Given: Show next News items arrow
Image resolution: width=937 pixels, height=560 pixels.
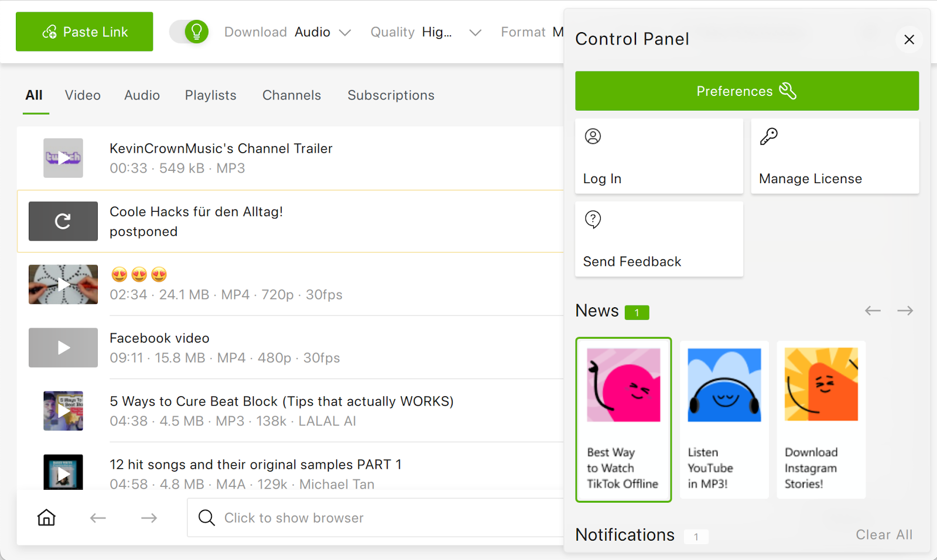Looking at the screenshot, I should [905, 311].
